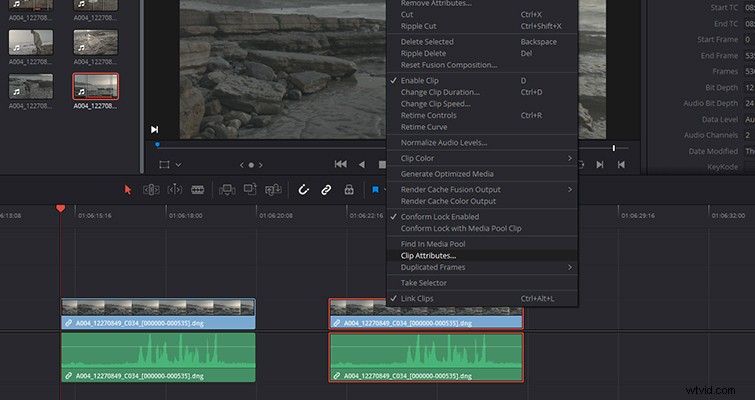Click the End Frame metadata label
Image resolution: width=755 pixels, height=400 pixels.
(719, 56)
